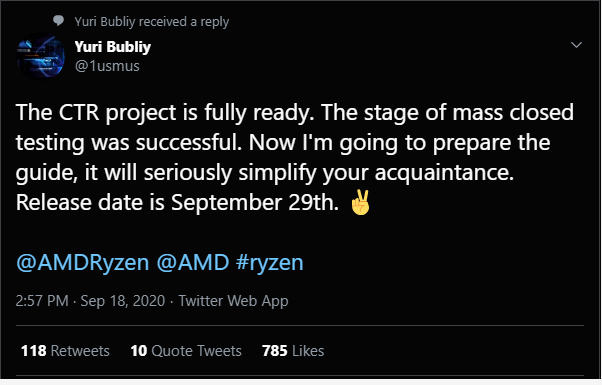View the 118 Retweets list
This screenshot has height=385, width=602.
(x=65, y=351)
